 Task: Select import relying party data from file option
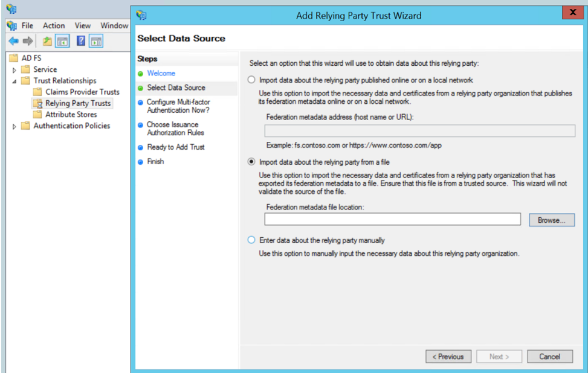(x=251, y=162)
